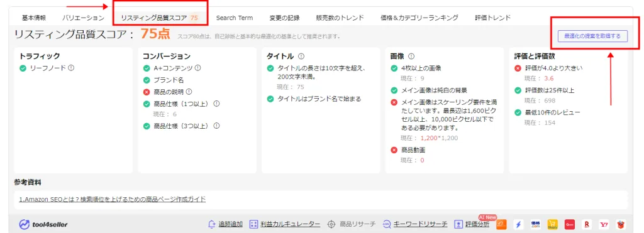The width and height of the screenshot is (644, 233).
Task: Select the リスティング品質スコア tab
Action: point(159,18)
